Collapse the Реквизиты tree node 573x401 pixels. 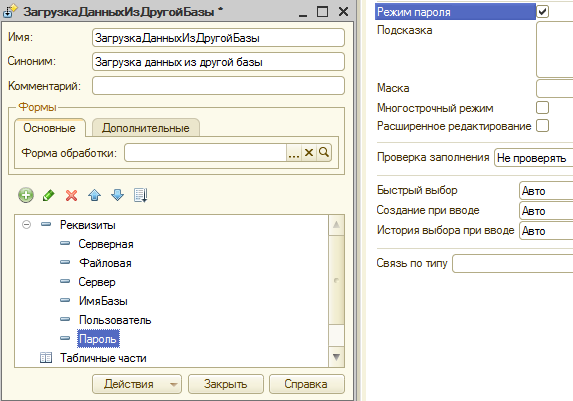(26, 224)
